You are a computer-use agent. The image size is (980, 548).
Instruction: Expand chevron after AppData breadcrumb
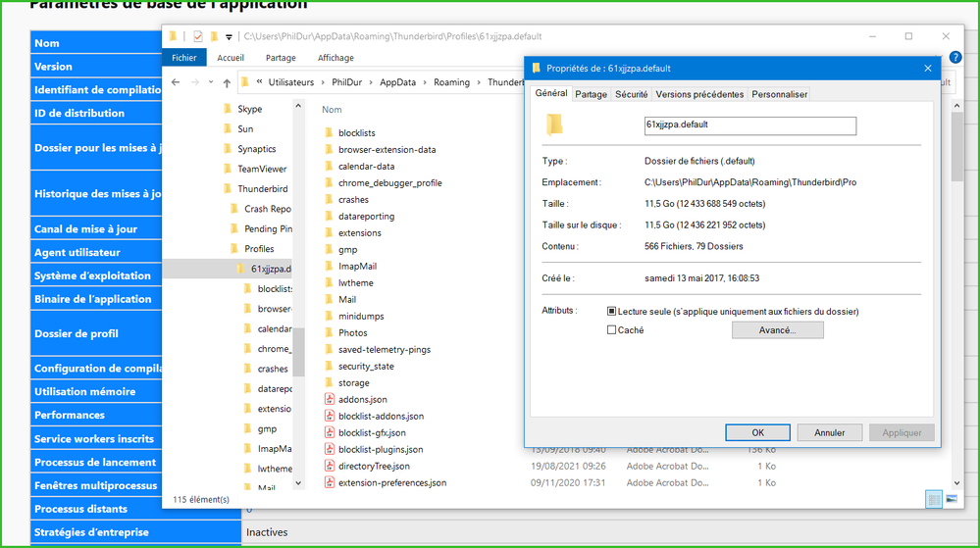click(425, 82)
